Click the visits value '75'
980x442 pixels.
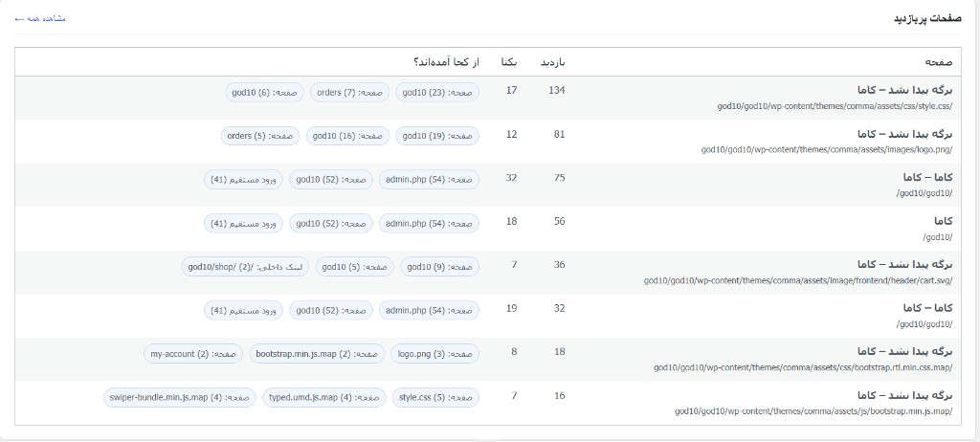(559, 178)
